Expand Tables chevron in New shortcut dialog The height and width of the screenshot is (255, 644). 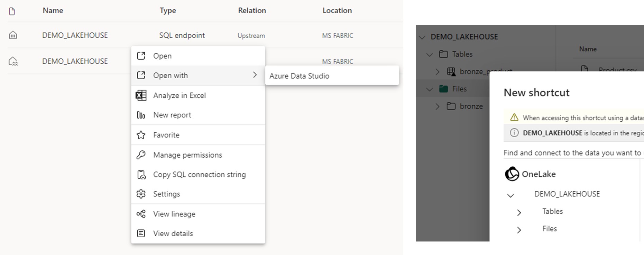tap(519, 213)
